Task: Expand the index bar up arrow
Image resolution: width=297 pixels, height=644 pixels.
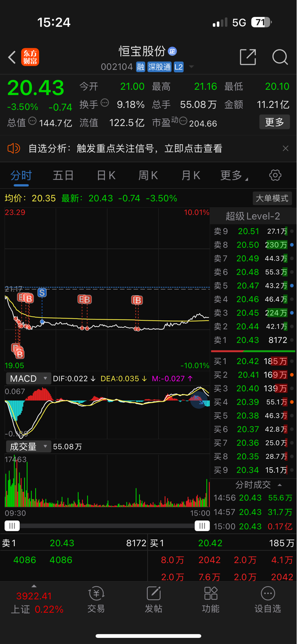Action: (x=34, y=586)
